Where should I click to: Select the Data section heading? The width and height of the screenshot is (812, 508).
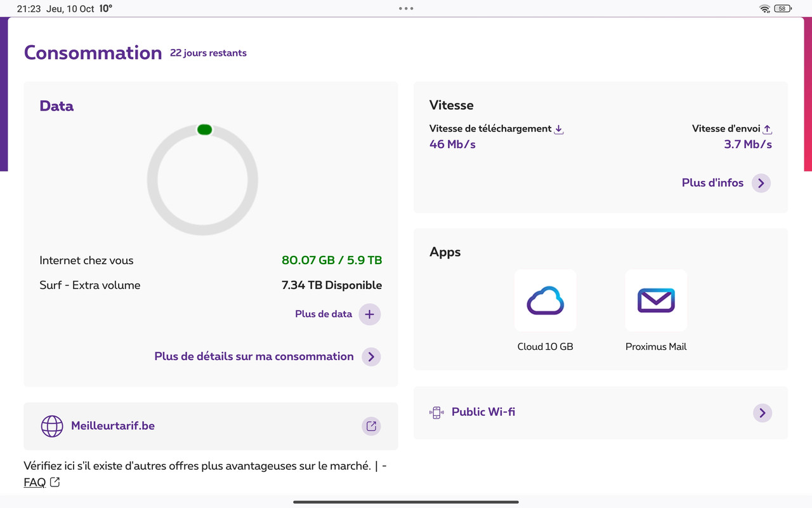click(56, 106)
